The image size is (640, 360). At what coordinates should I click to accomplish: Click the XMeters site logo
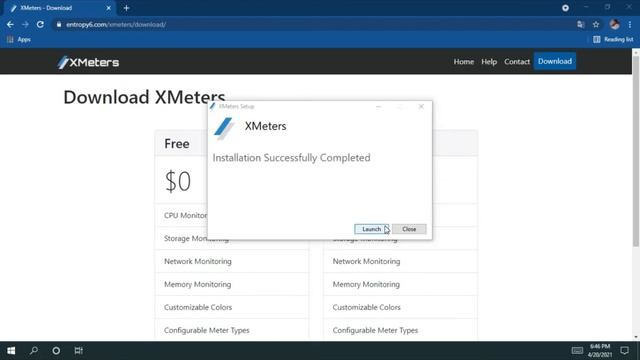click(89, 62)
